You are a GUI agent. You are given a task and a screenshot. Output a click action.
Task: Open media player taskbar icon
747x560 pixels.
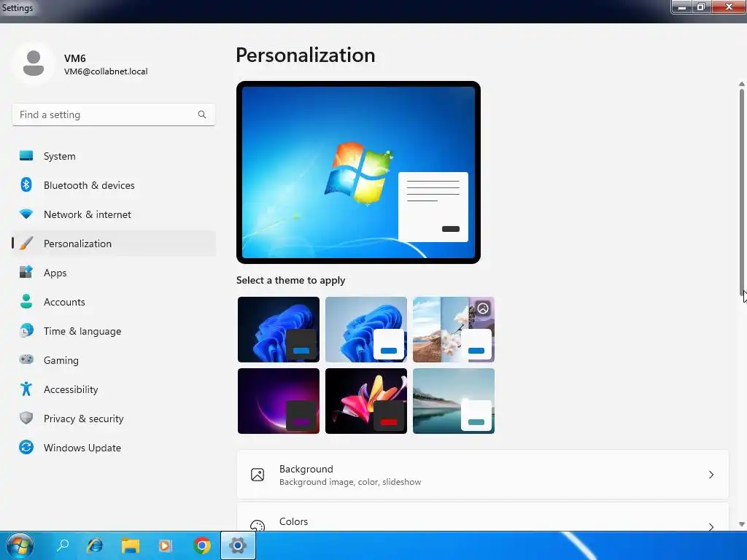[x=165, y=545]
